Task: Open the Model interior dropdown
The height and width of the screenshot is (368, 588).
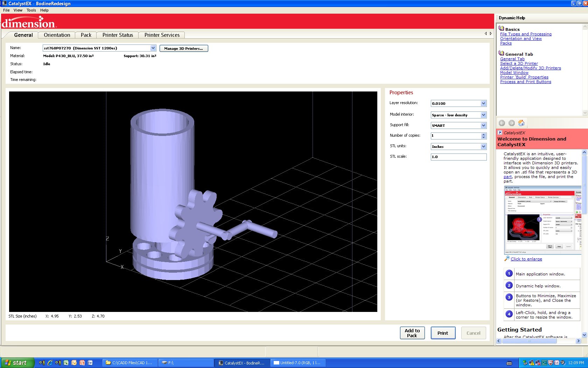Action: 483,115
